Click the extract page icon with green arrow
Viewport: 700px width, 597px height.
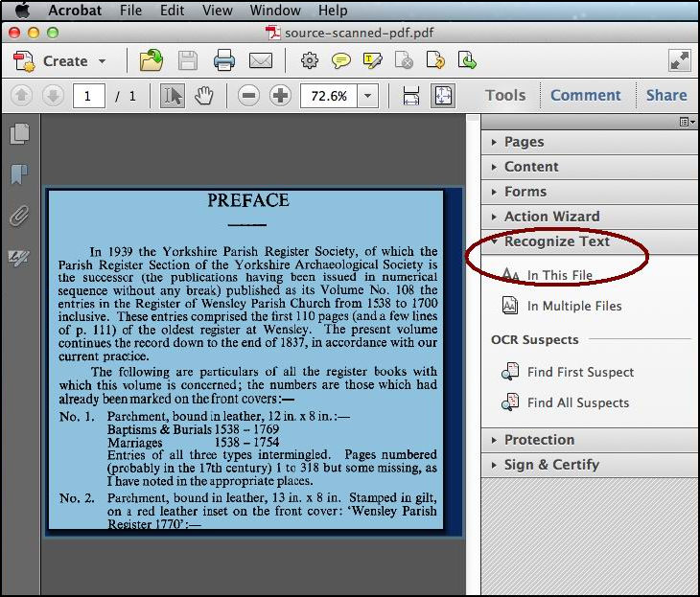(467, 60)
